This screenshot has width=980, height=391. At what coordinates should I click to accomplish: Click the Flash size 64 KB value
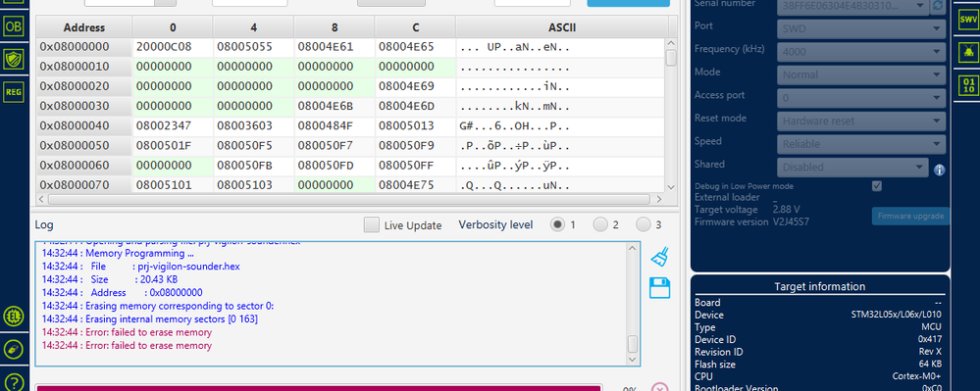coord(929,365)
